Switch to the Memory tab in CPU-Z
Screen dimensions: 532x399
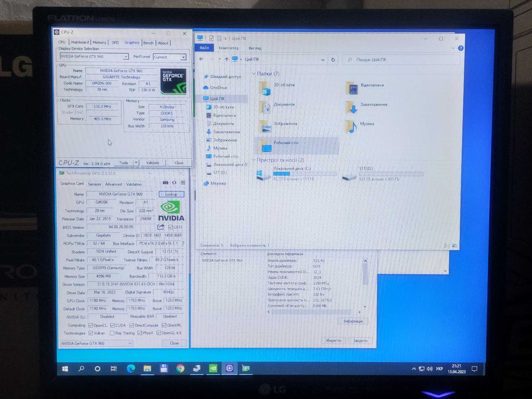coord(99,42)
